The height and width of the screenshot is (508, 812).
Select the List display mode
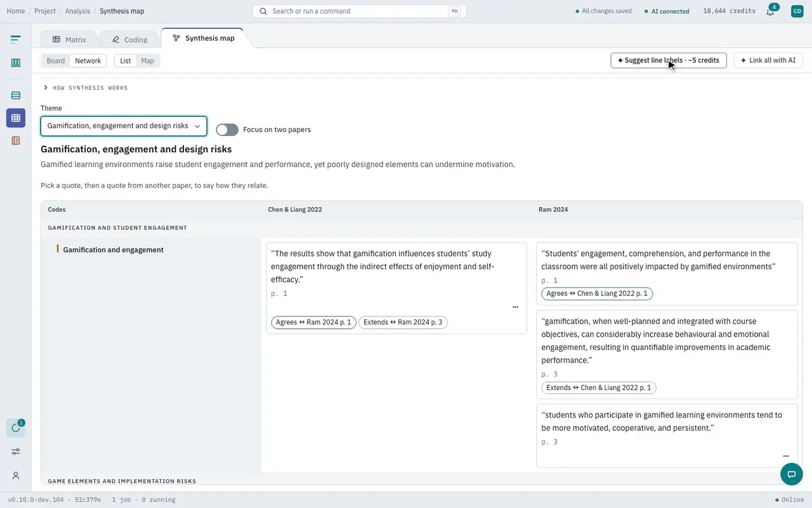[x=126, y=61]
